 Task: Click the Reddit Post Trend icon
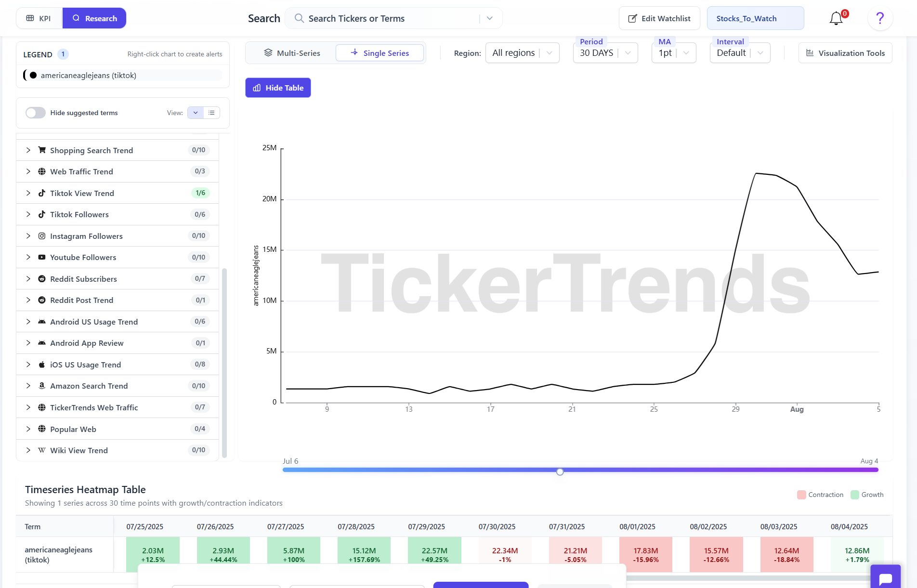pyautogui.click(x=42, y=300)
